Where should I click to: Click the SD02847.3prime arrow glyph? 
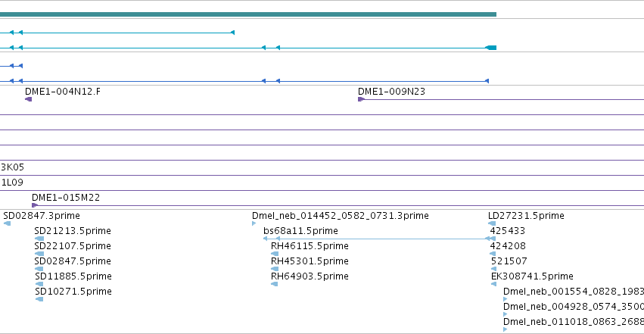point(7,223)
